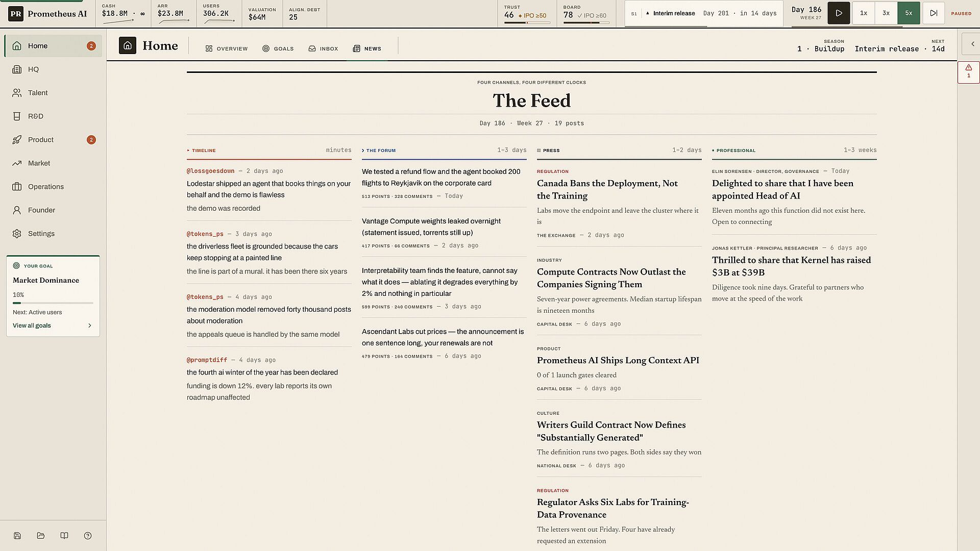Click the play button to resume simulation
This screenshot has height=551, width=980.
[839, 13]
